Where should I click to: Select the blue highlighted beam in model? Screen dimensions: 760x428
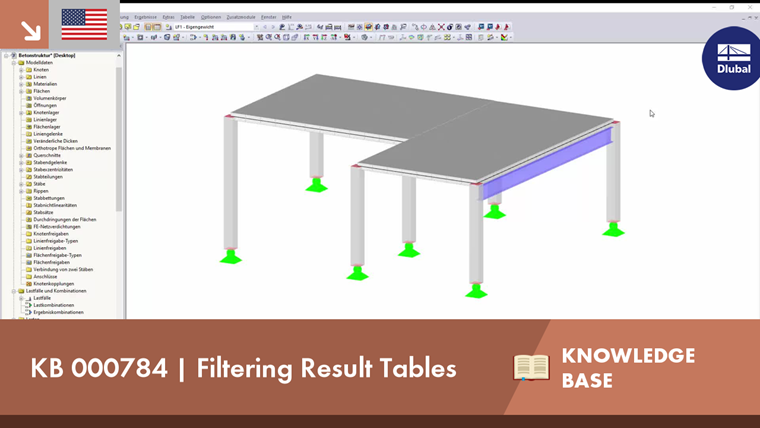545,165
